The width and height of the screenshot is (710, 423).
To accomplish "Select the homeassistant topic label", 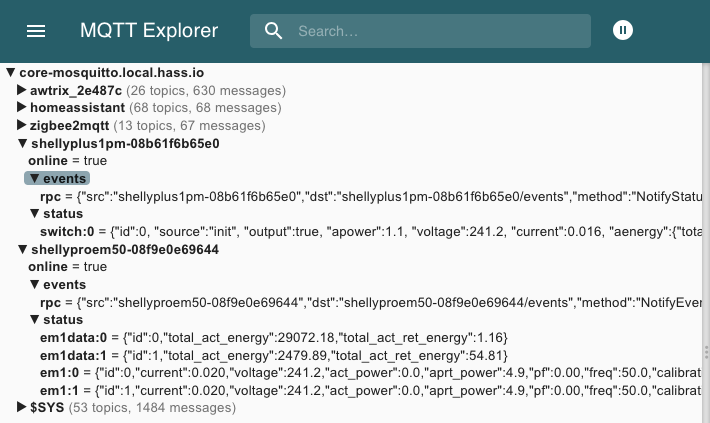I will tap(77, 108).
